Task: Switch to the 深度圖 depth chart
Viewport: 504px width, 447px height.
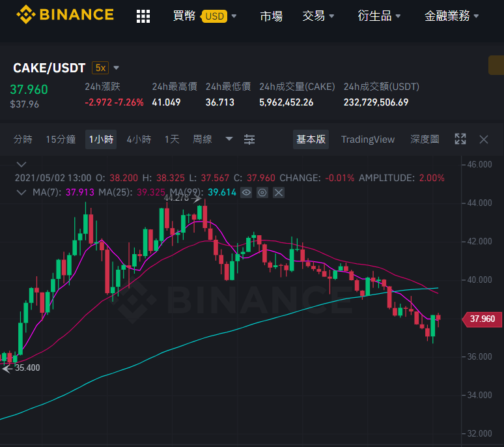Action: [425, 139]
